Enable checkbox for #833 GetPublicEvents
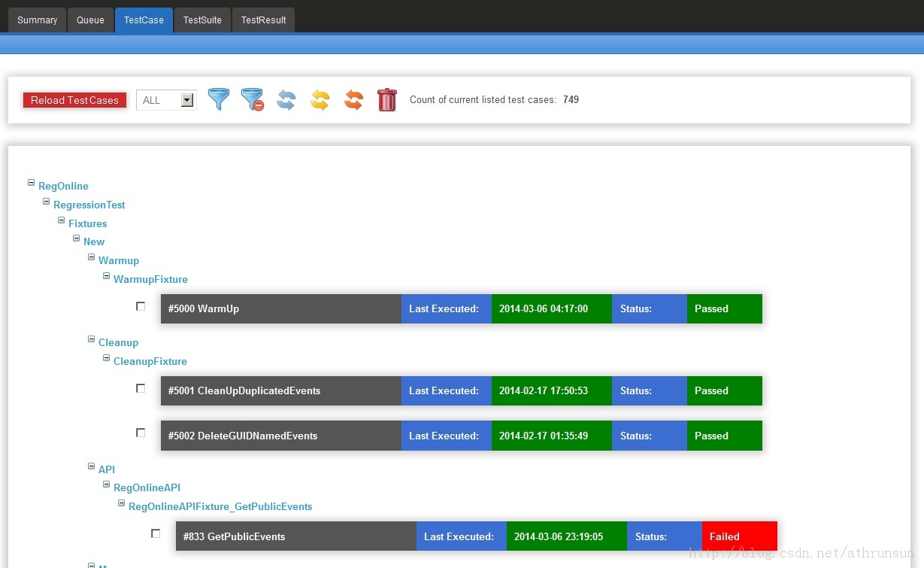Image resolution: width=924 pixels, height=568 pixels. [156, 533]
